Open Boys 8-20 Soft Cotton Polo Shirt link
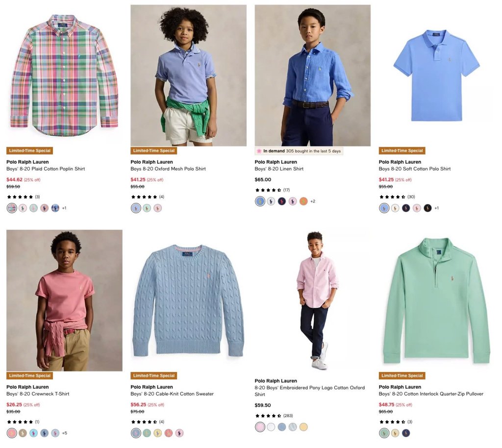The width and height of the screenshot is (502, 448). [x=415, y=169]
